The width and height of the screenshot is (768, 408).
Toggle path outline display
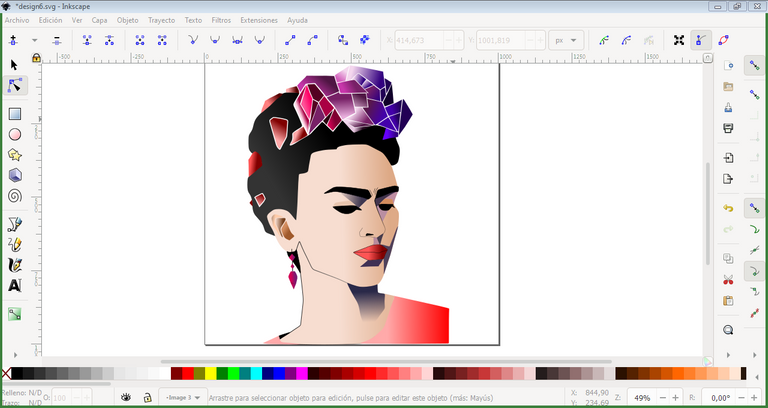coord(723,40)
